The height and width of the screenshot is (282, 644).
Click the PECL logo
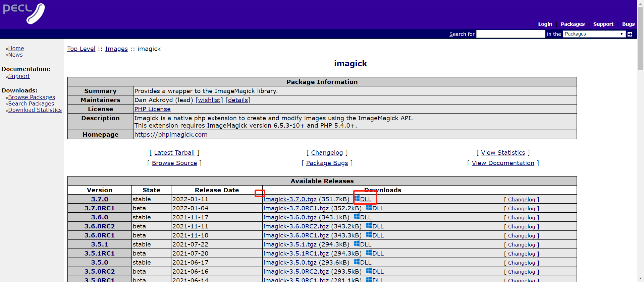(24, 13)
